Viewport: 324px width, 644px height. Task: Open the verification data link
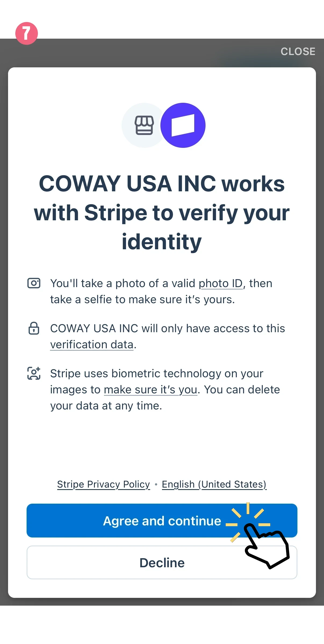[91, 344]
